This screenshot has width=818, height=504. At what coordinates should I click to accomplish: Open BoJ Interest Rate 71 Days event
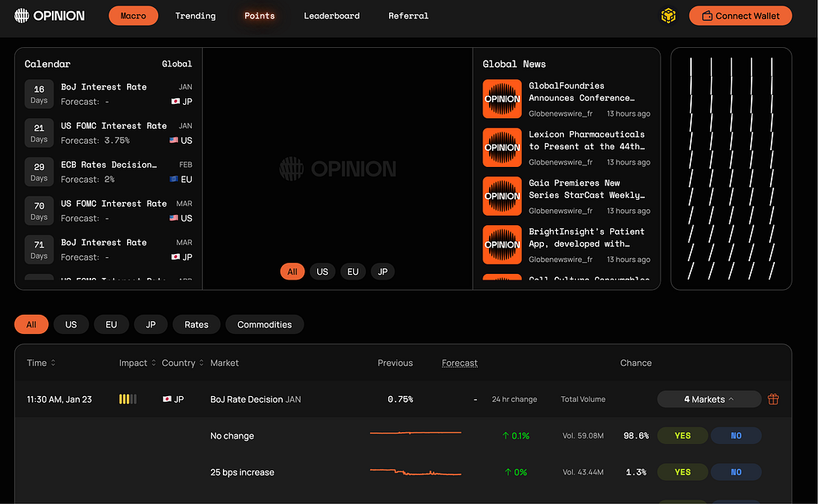pyautogui.click(x=109, y=249)
